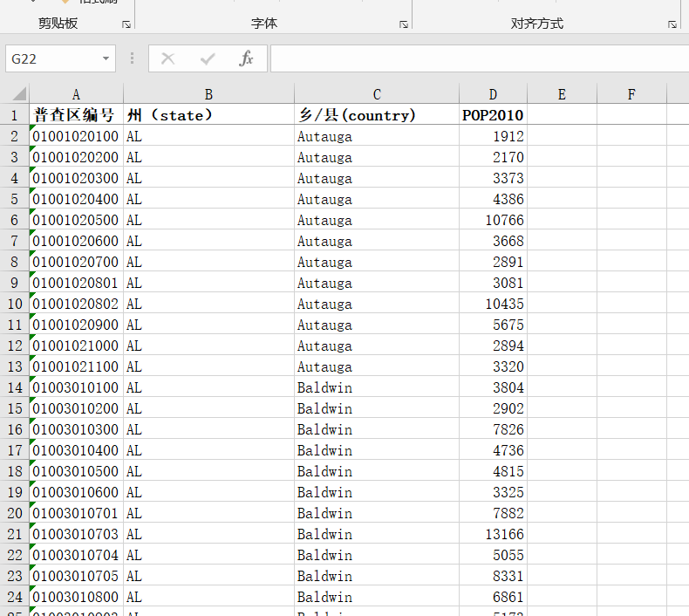Expand the Name Box dropdown arrow

pyautogui.click(x=106, y=58)
